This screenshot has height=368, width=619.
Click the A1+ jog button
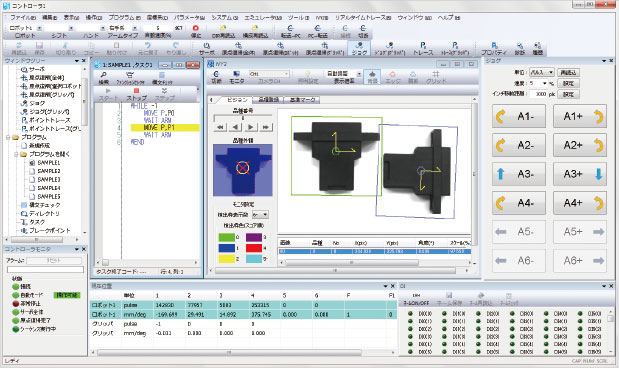click(x=580, y=116)
